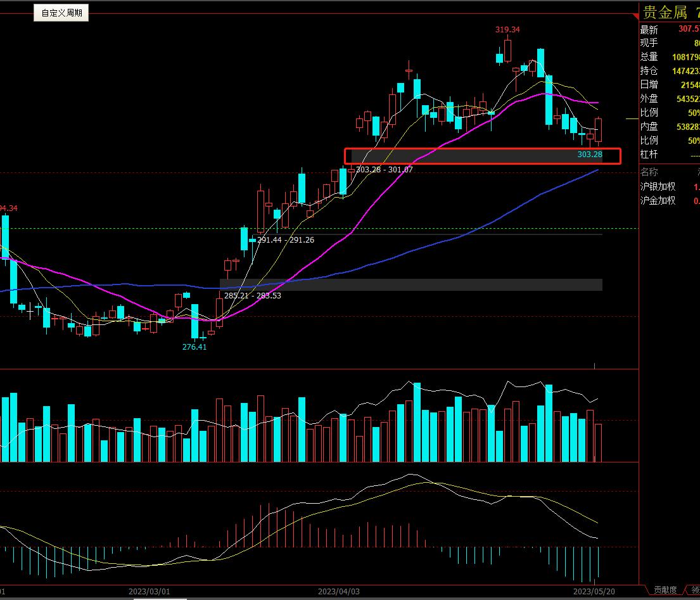The width and height of the screenshot is (700, 600).
Task: Click the 名称 column header
Action: point(649,172)
